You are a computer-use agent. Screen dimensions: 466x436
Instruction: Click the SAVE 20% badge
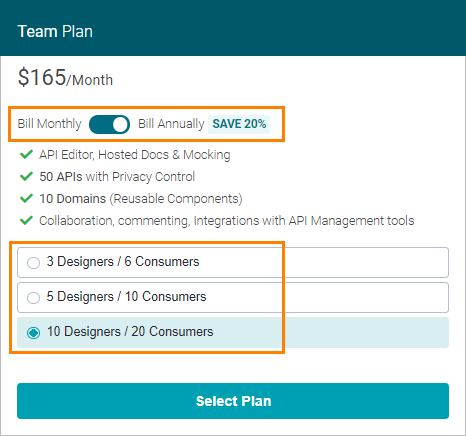(x=239, y=124)
